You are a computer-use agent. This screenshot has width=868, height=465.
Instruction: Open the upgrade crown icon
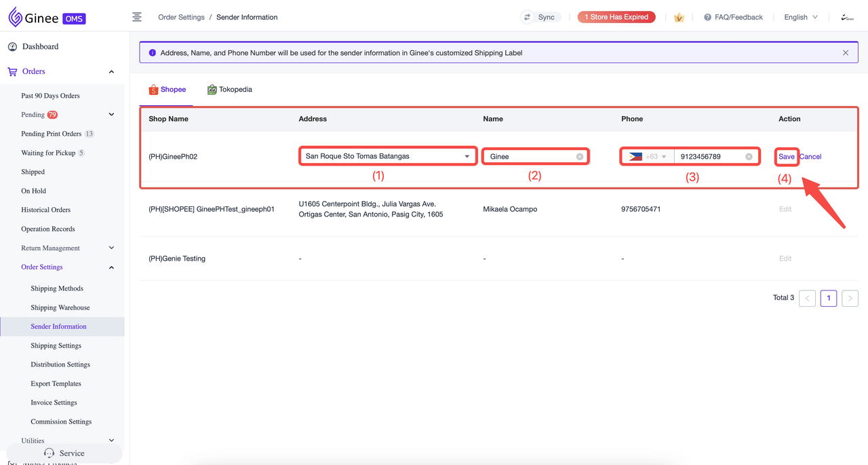tap(679, 17)
